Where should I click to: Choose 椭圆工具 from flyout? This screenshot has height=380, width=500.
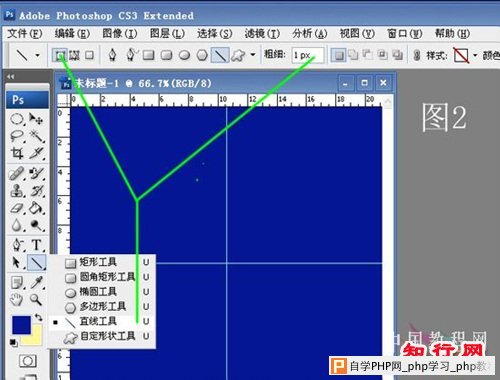(102, 292)
